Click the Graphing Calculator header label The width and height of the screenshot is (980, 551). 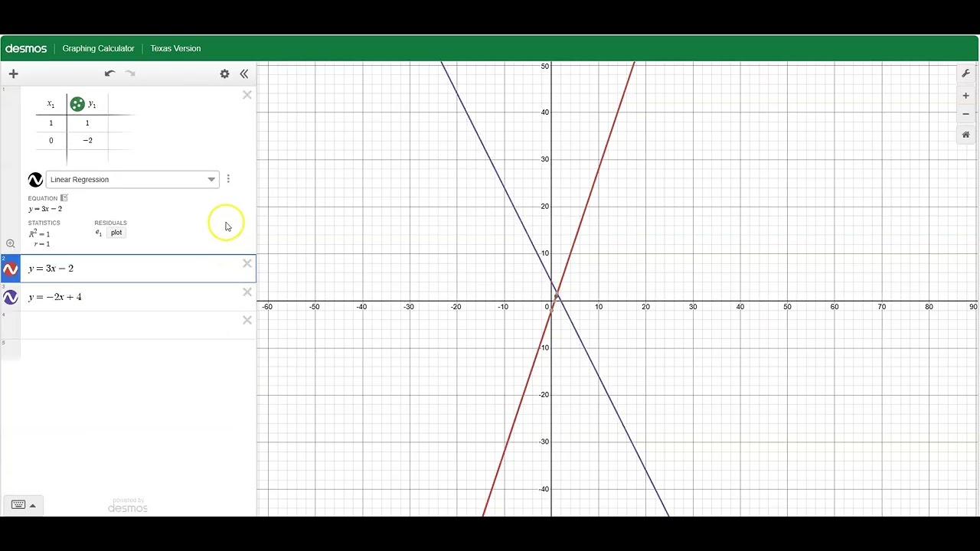pos(98,48)
